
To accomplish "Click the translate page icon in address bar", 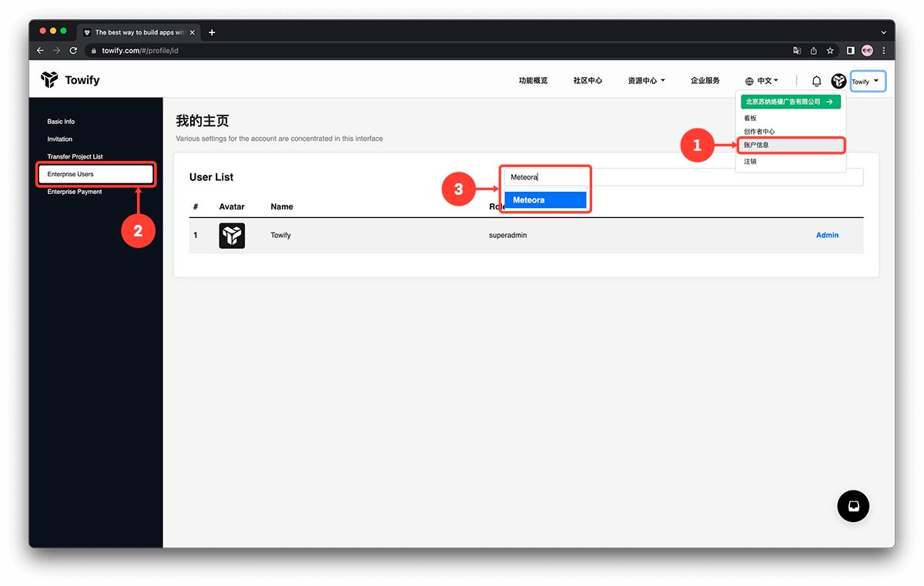I will pyautogui.click(x=797, y=51).
